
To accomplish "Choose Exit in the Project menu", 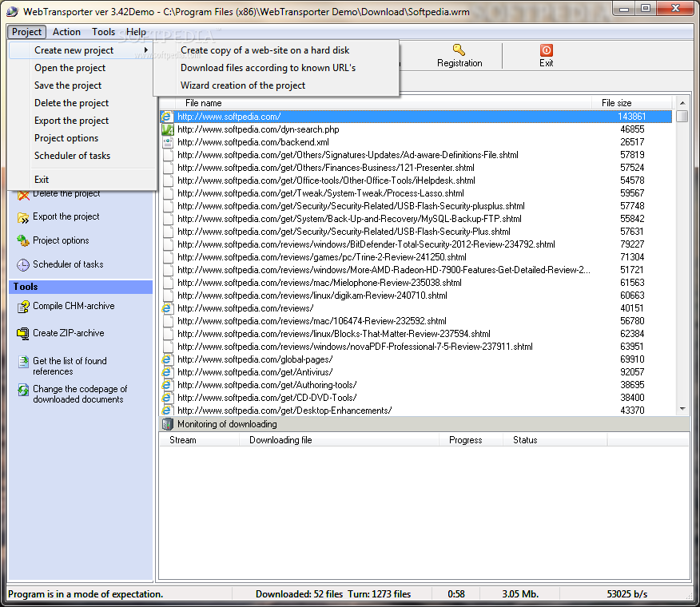I will pos(82,180).
